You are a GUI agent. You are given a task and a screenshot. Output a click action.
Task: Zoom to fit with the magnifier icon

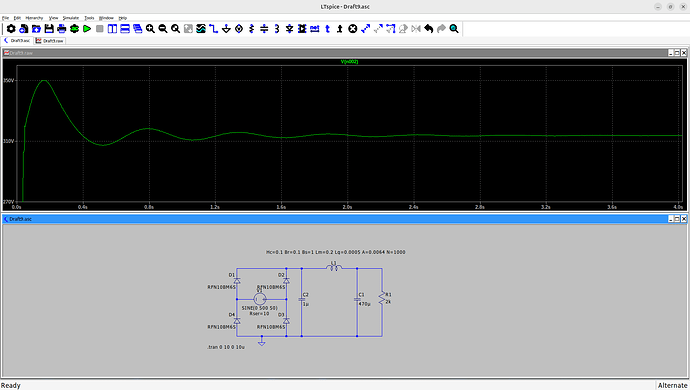176,29
